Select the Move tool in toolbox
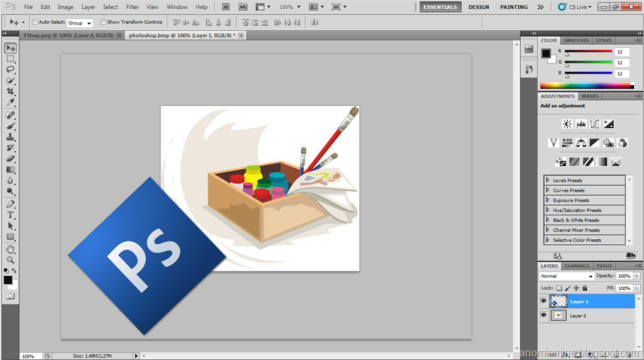 click(x=10, y=48)
